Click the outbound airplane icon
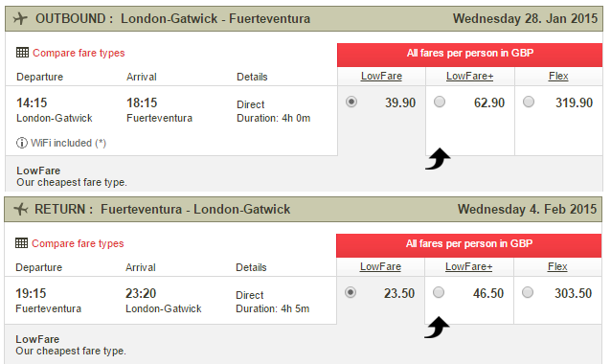The image size is (611, 364). pyautogui.click(x=20, y=18)
